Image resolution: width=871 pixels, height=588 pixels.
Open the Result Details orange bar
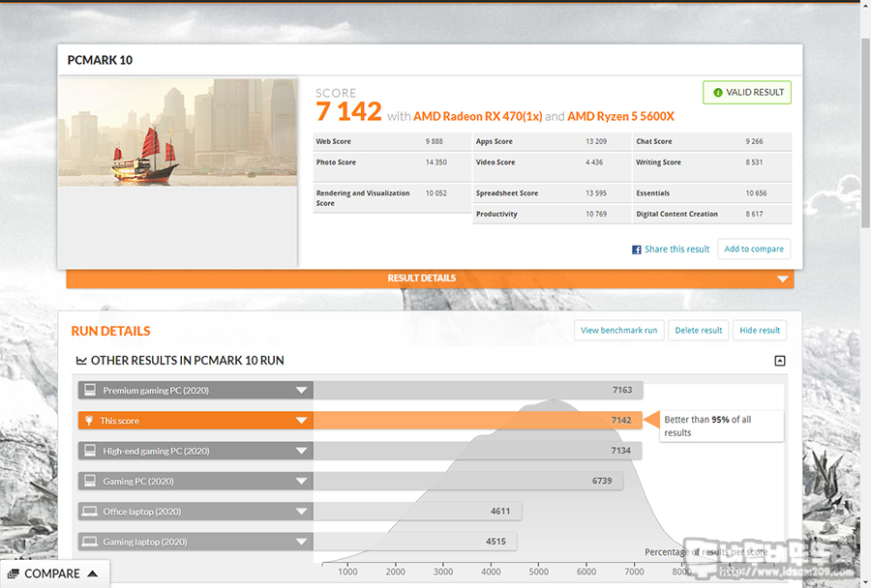[430, 279]
